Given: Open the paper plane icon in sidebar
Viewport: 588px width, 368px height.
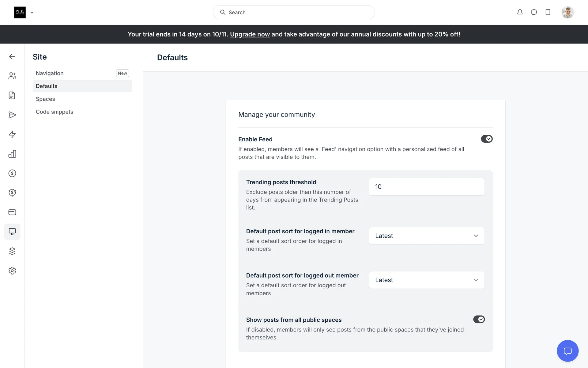Looking at the screenshot, I should click(x=12, y=115).
